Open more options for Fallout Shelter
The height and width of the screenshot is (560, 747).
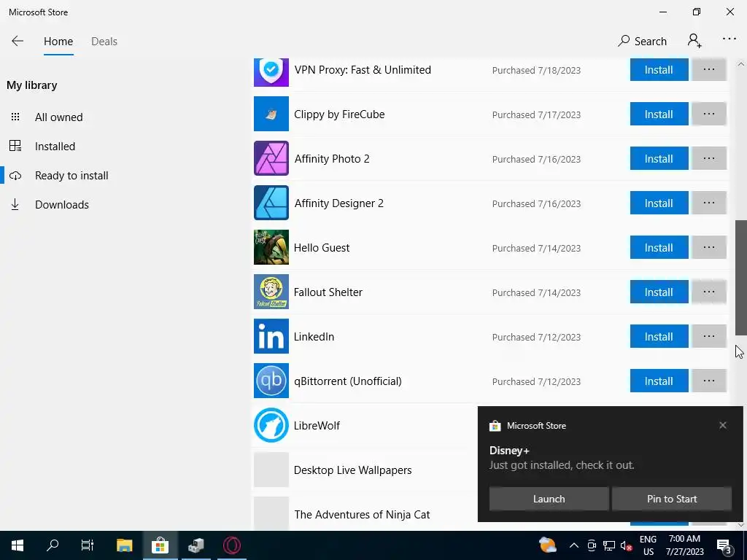click(709, 292)
